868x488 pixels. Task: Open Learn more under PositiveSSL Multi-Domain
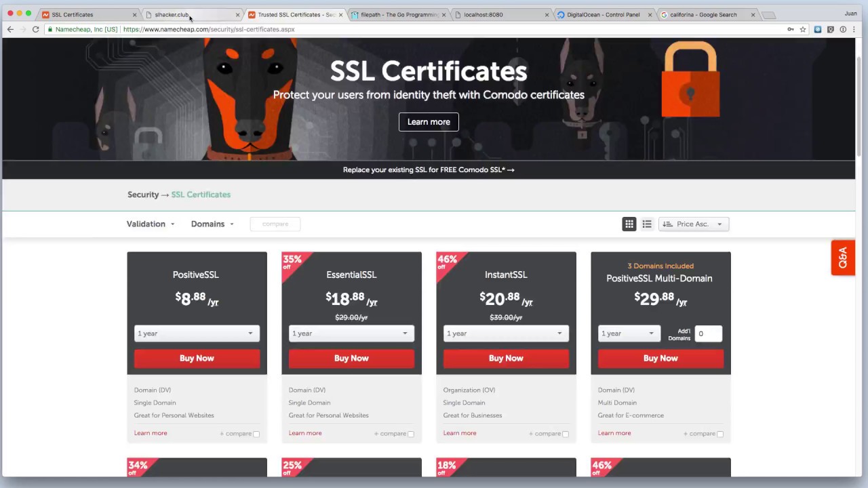(x=614, y=433)
